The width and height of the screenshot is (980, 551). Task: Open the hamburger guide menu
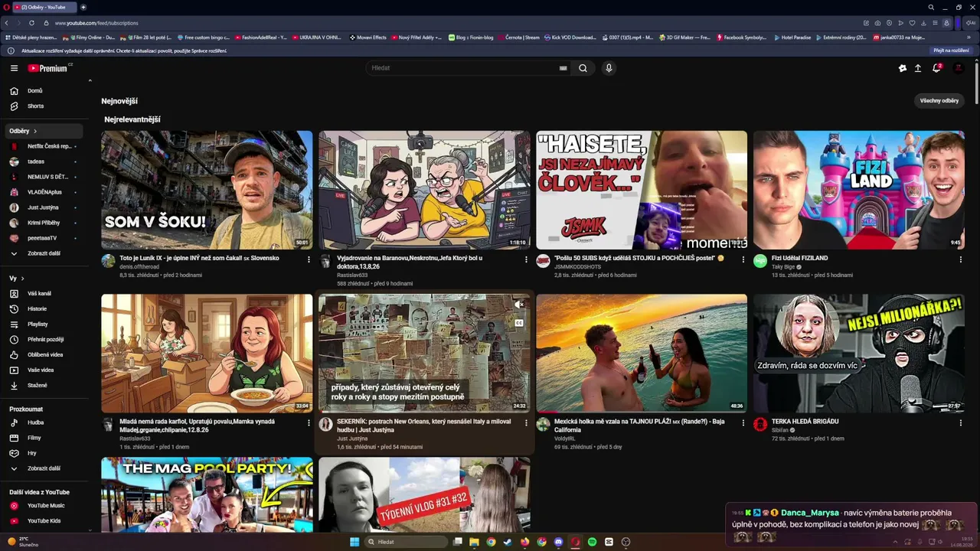click(x=14, y=68)
